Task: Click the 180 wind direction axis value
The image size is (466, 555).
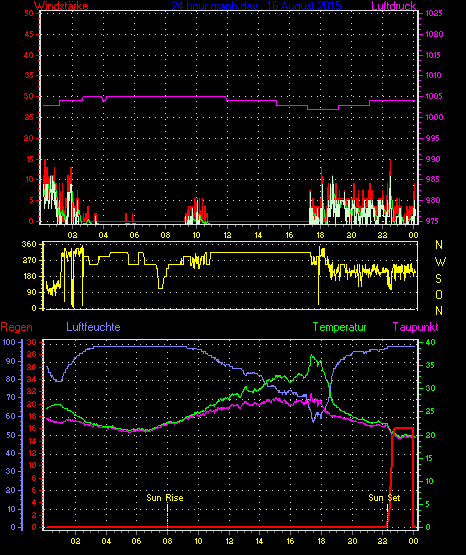Action: pos(29,276)
